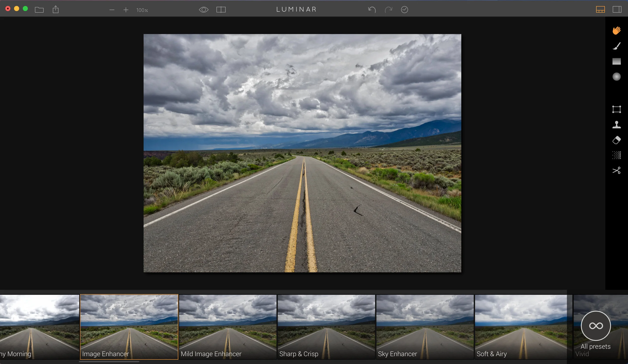This screenshot has height=364, width=628.
Task: Toggle the quick preview eye icon
Action: [203, 10]
